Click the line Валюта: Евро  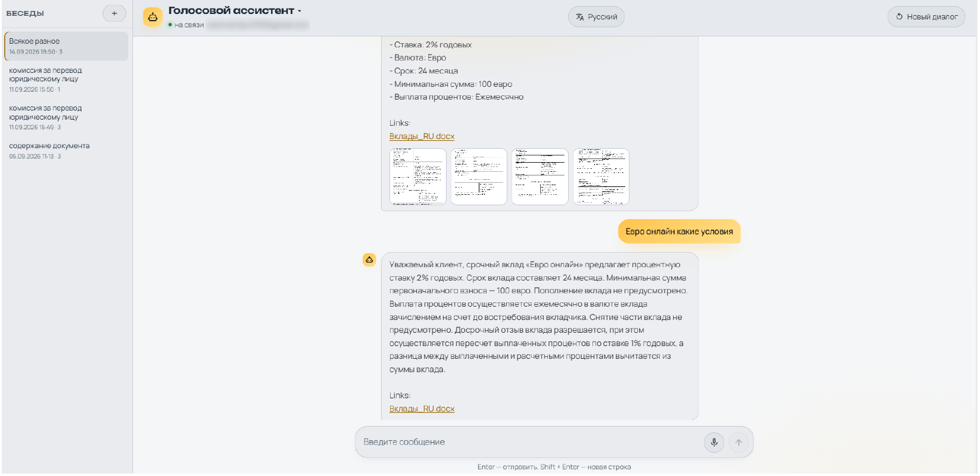click(418, 58)
